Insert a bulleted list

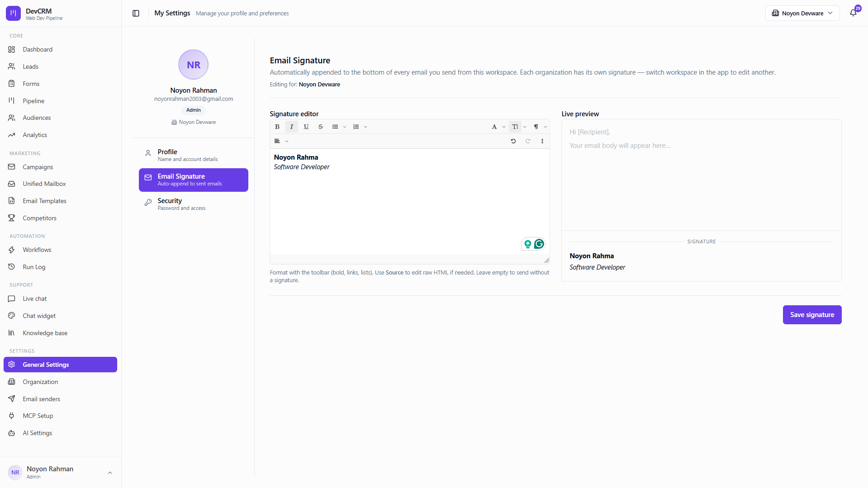click(335, 127)
